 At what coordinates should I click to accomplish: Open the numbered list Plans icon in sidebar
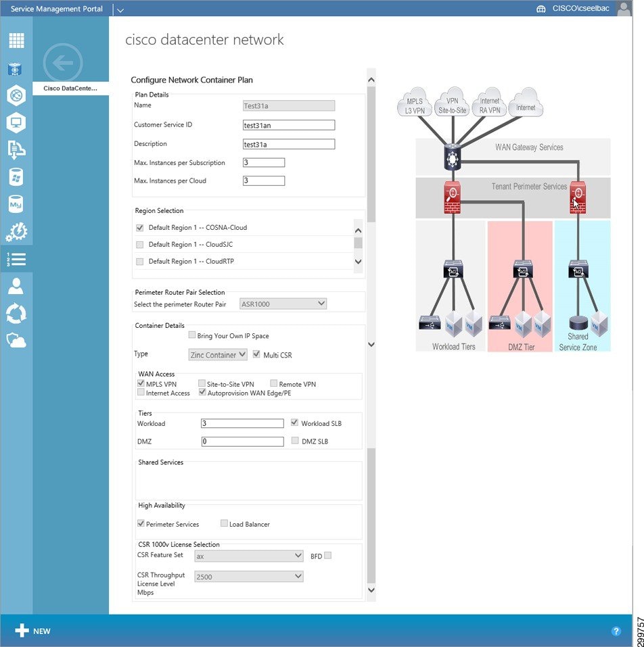(16, 258)
